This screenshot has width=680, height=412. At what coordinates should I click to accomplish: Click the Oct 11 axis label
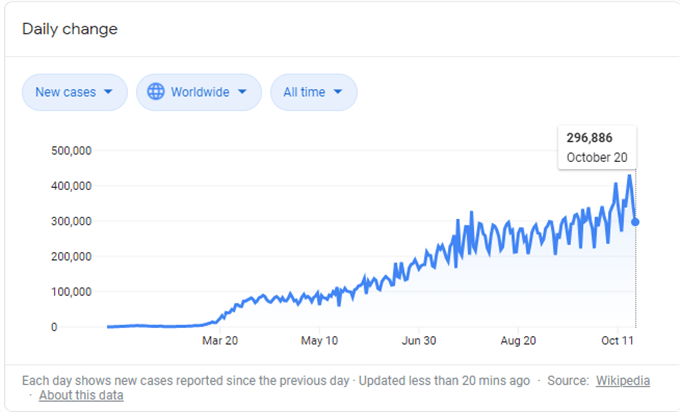click(x=617, y=341)
